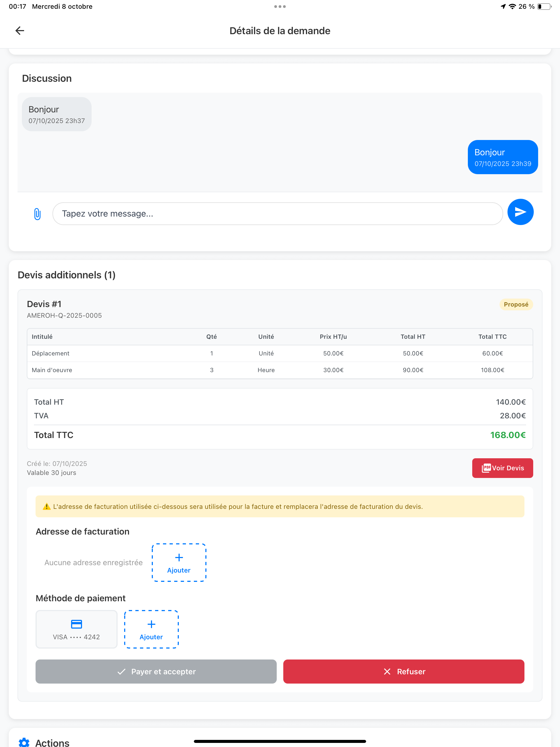Tap the warning triangle icon
The image size is (560, 747).
pos(46,507)
